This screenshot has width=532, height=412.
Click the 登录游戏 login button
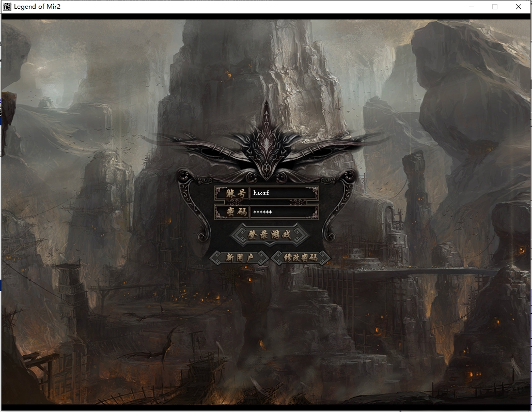click(x=269, y=235)
